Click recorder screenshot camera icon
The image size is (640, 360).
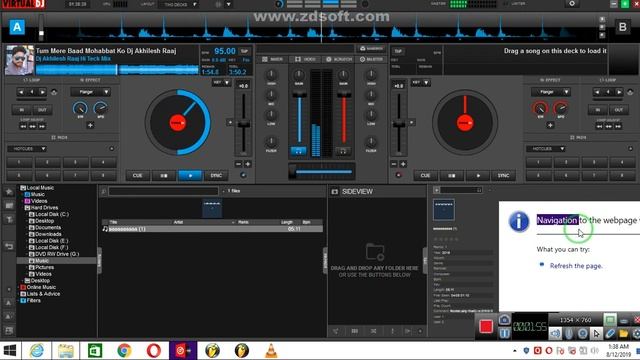(x=504, y=320)
